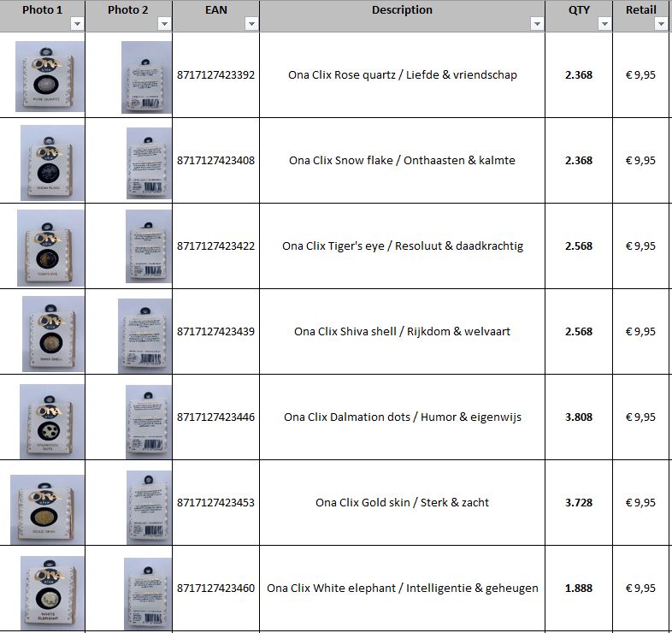Select the Tiger's eye back packaging photo
The width and height of the screenshot is (672, 633).
(x=149, y=246)
